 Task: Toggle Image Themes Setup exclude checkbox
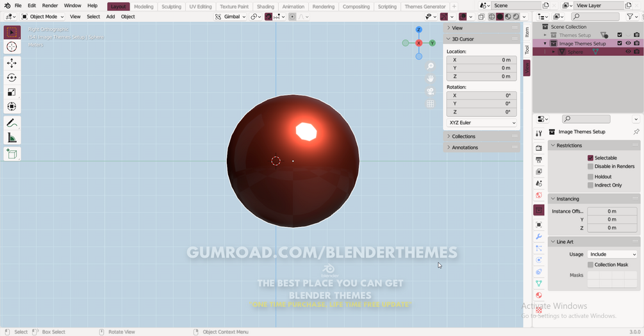point(620,43)
